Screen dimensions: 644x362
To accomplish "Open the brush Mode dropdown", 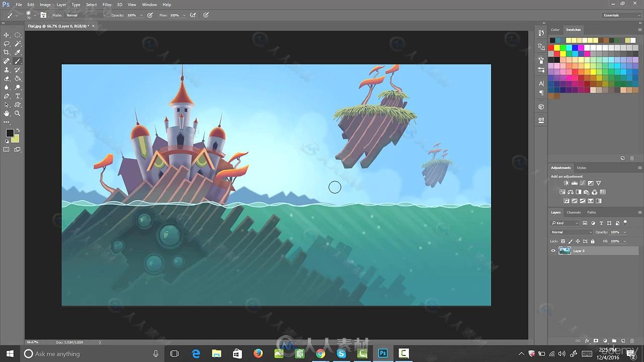I will 87,15.
